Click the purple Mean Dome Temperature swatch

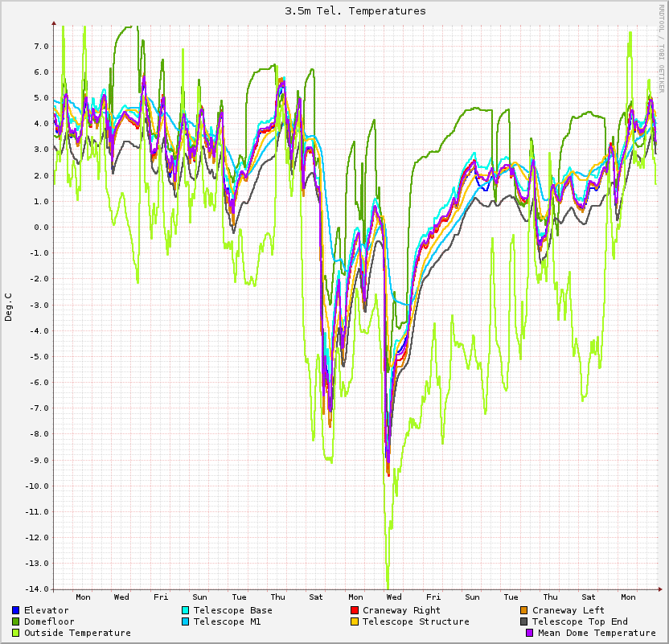pos(530,633)
